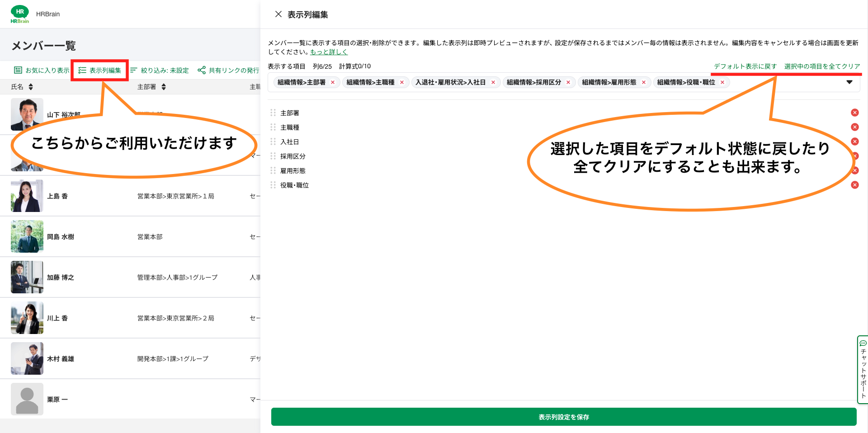Screen dimensions: 868x433
Task: Open もっと詳しく help link
Action: (329, 52)
